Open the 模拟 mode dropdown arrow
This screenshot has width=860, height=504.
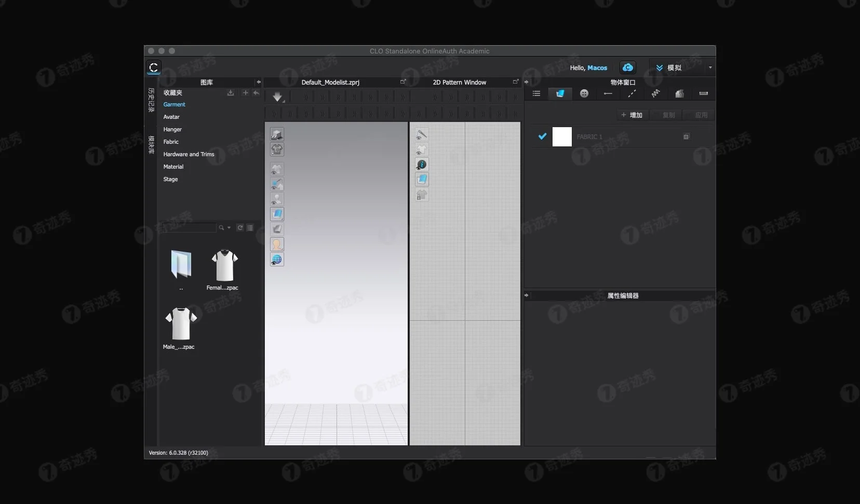click(710, 67)
